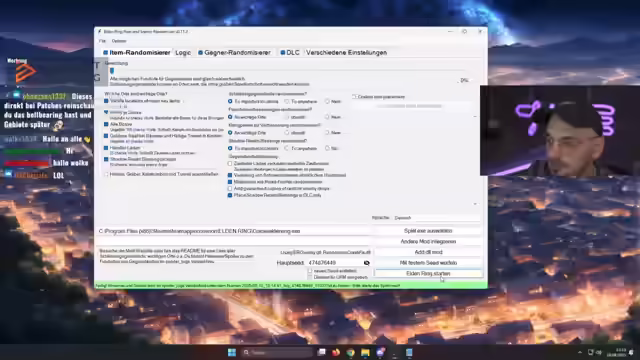The image size is (640, 360).
Task: Click Elden Ring starten button
Action: coord(428,273)
